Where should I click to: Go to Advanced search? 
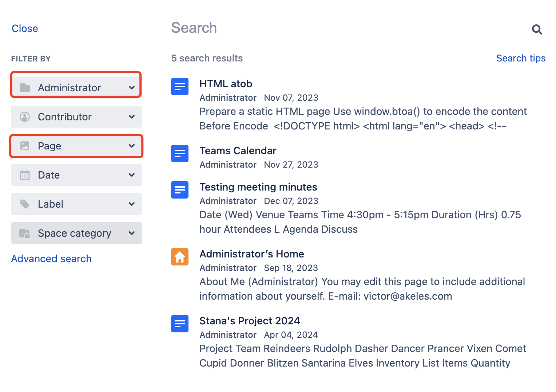click(x=51, y=259)
